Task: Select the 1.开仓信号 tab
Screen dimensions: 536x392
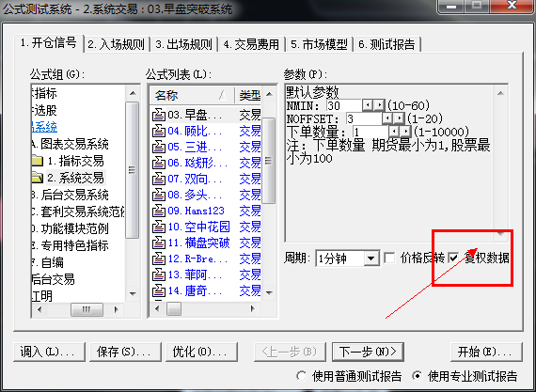Action: click(49, 43)
